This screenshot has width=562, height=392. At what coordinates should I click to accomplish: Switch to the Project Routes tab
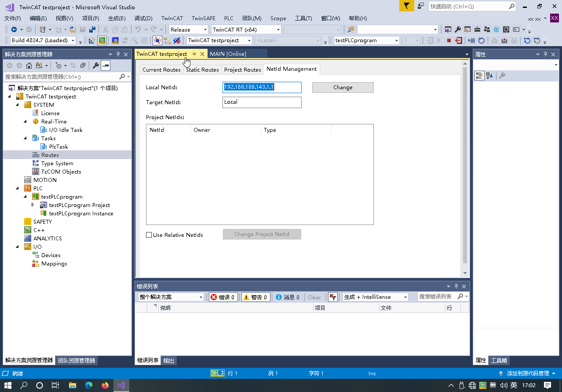(243, 69)
